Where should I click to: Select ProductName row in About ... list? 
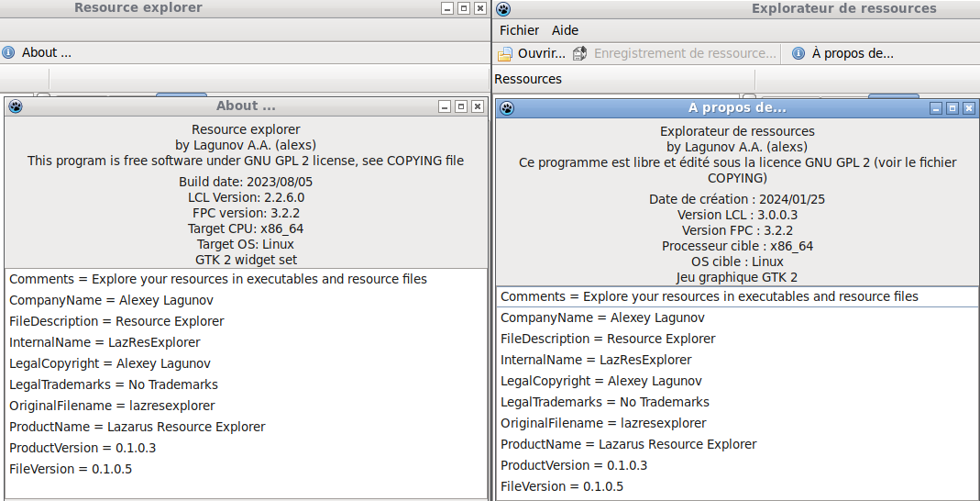[246, 428]
